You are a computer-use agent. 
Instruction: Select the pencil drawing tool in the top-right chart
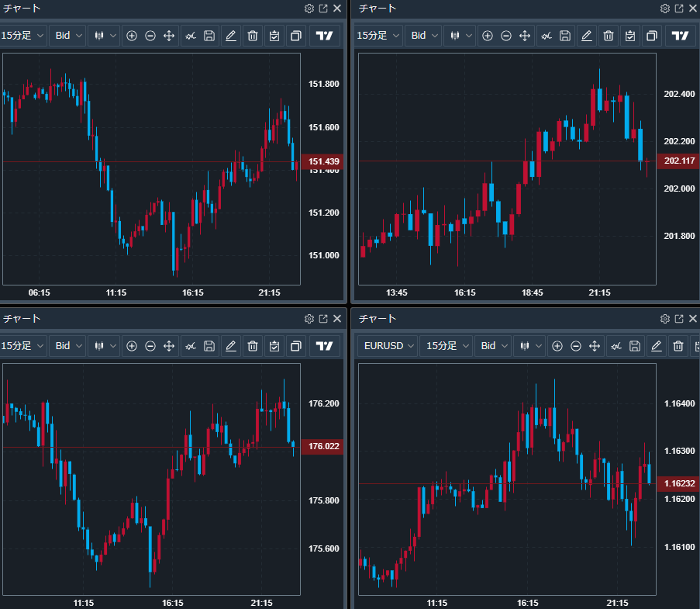[x=586, y=36]
